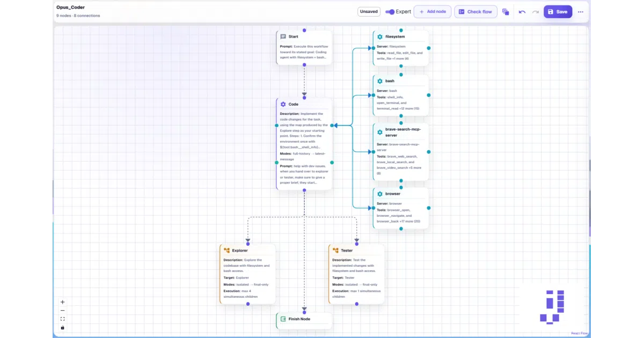Click the gear icon on the Code node
Image resolution: width=644 pixels, height=338 pixels.
click(x=283, y=105)
